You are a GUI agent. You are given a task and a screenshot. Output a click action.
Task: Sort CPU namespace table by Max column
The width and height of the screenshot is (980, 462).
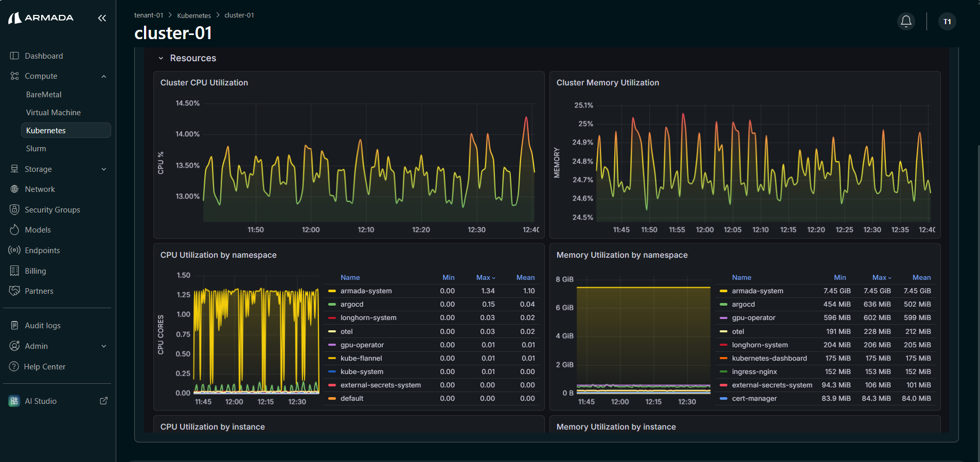(x=485, y=277)
